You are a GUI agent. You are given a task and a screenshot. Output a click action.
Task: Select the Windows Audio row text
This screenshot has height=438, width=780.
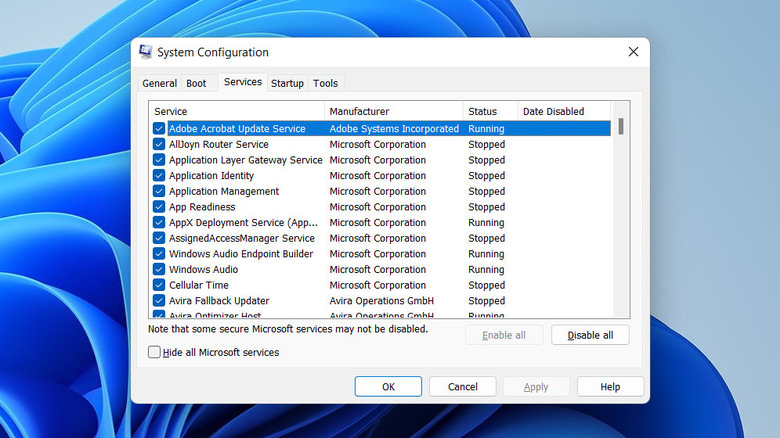pos(203,270)
